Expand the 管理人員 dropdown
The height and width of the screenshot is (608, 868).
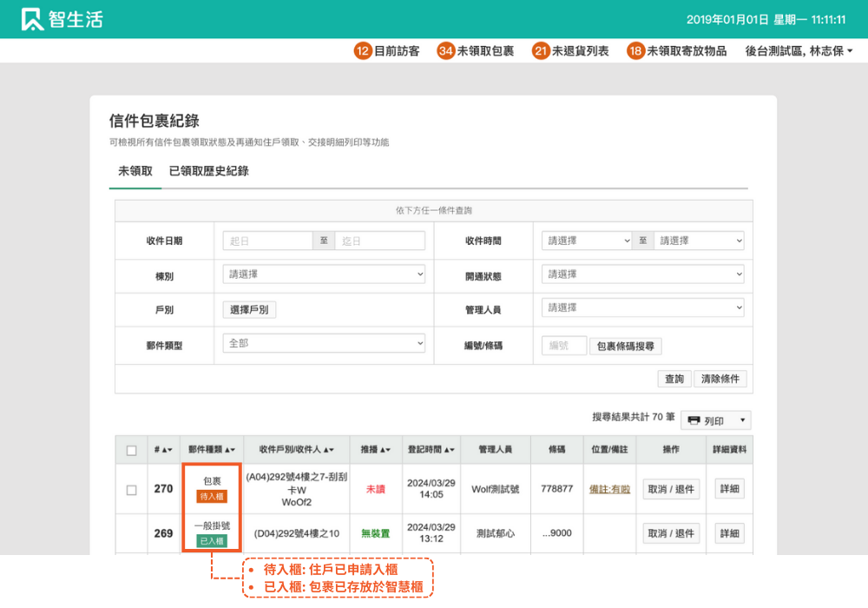[x=642, y=307]
